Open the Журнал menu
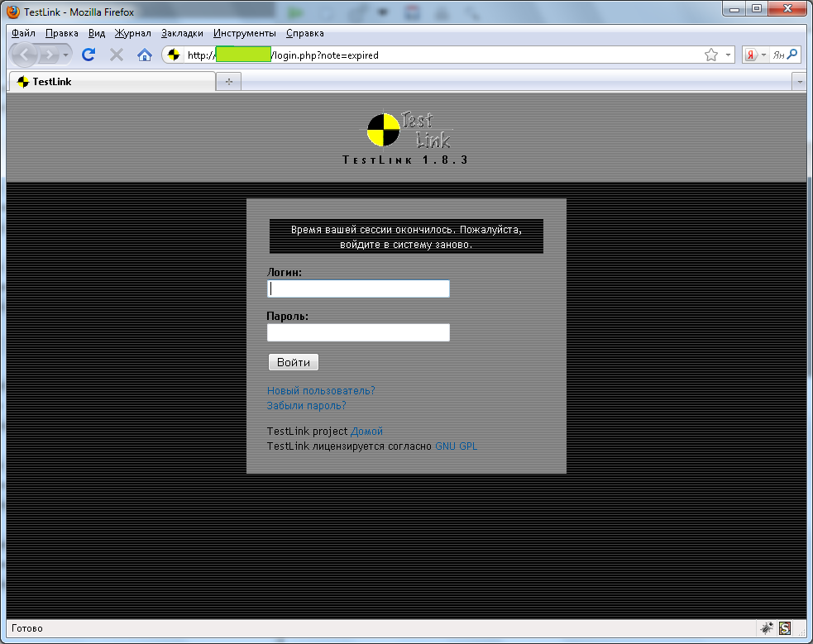 coord(132,33)
